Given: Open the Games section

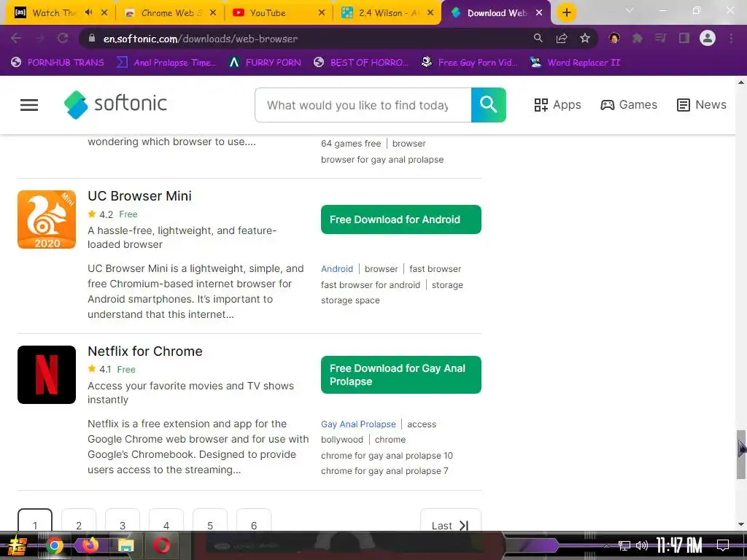Looking at the screenshot, I should pos(629,105).
